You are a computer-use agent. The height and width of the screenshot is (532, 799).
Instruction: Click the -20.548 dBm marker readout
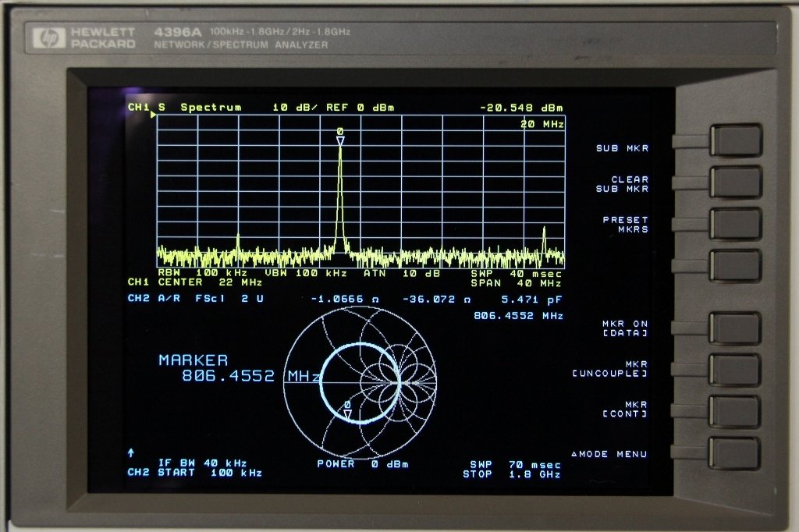click(x=521, y=108)
